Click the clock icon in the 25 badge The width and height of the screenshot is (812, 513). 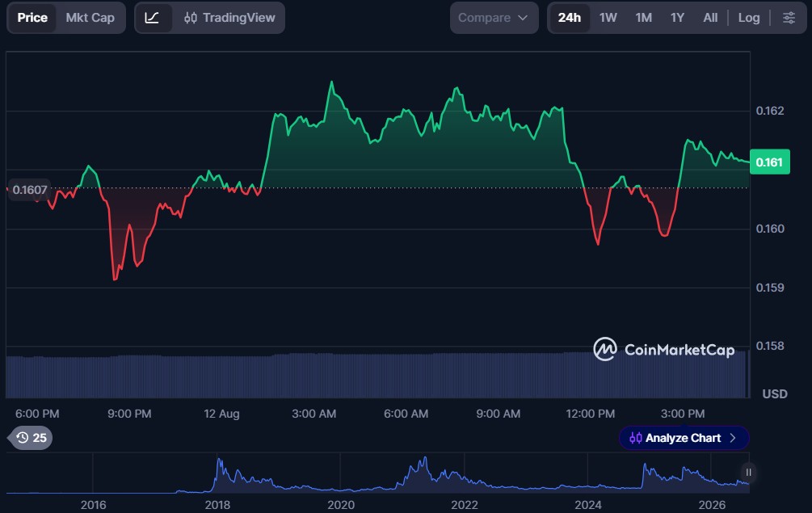(x=23, y=438)
